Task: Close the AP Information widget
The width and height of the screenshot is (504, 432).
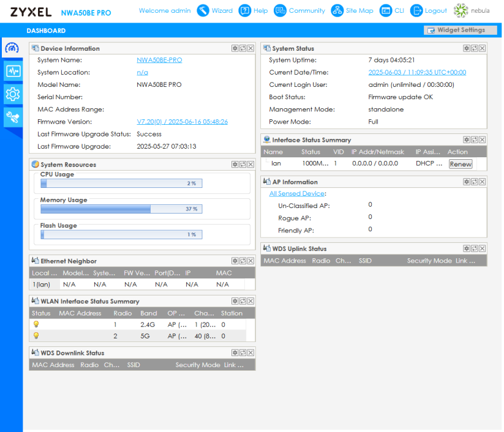Action: click(x=483, y=182)
